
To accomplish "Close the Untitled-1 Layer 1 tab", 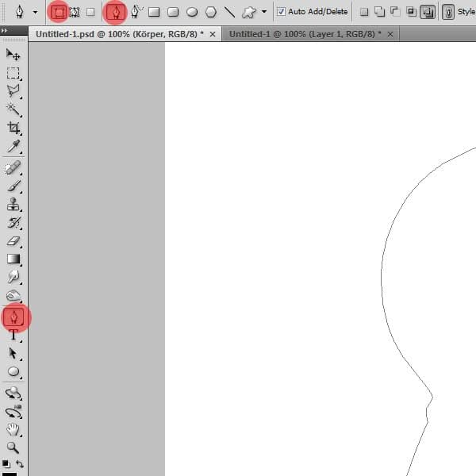I will [x=390, y=35].
